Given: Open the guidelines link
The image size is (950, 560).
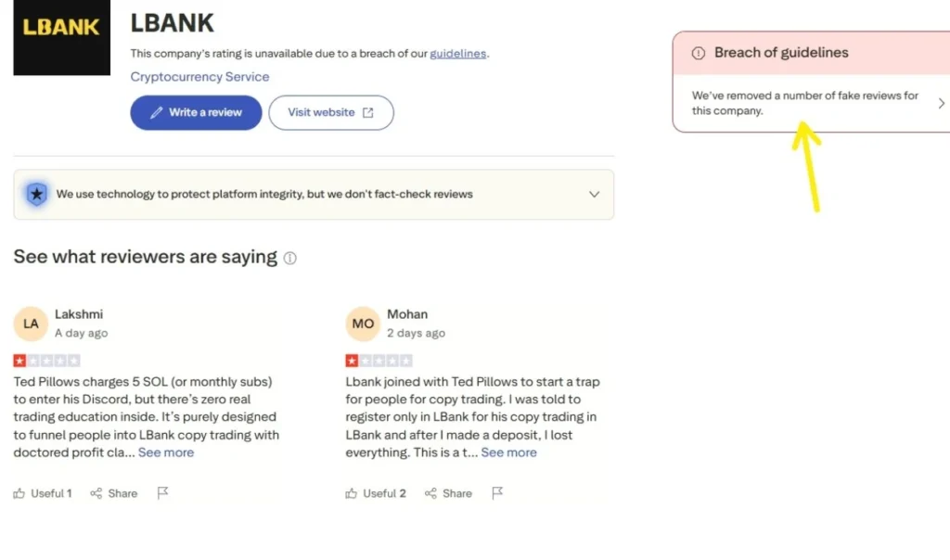Looking at the screenshot, I should point(457,53).
